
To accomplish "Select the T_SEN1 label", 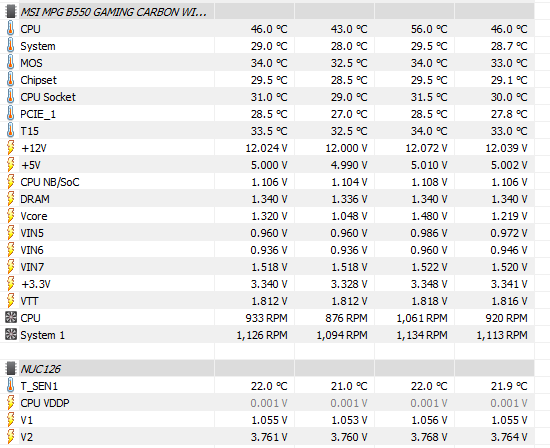I will (x=39, y=386).
